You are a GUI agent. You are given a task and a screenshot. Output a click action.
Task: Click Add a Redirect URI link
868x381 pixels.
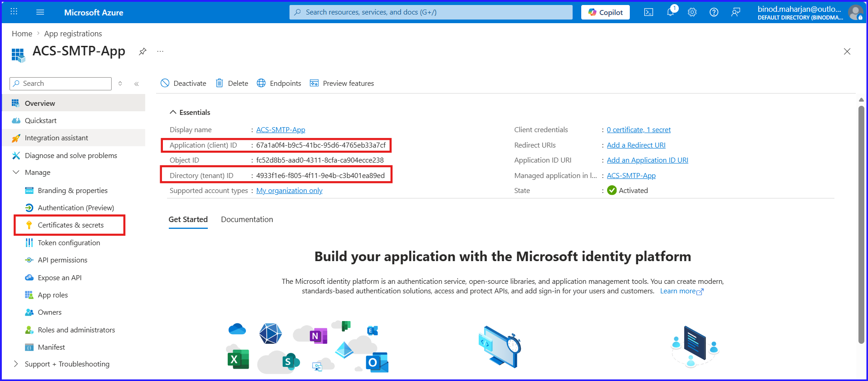pos(636,145)
